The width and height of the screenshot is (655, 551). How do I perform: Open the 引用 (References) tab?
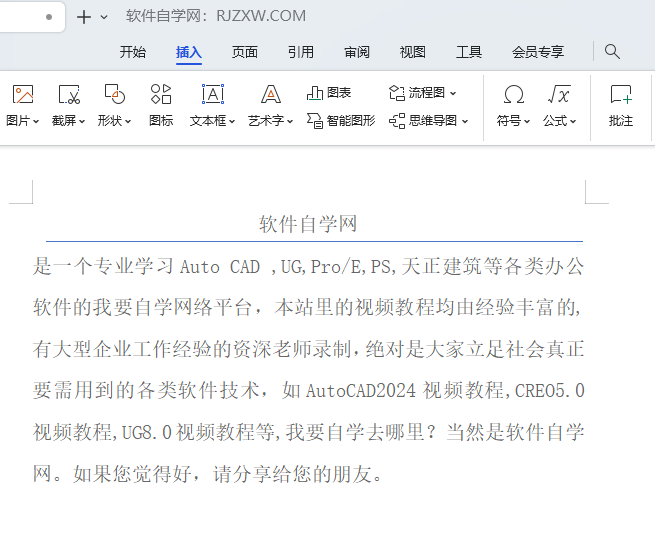coord(301,52)
